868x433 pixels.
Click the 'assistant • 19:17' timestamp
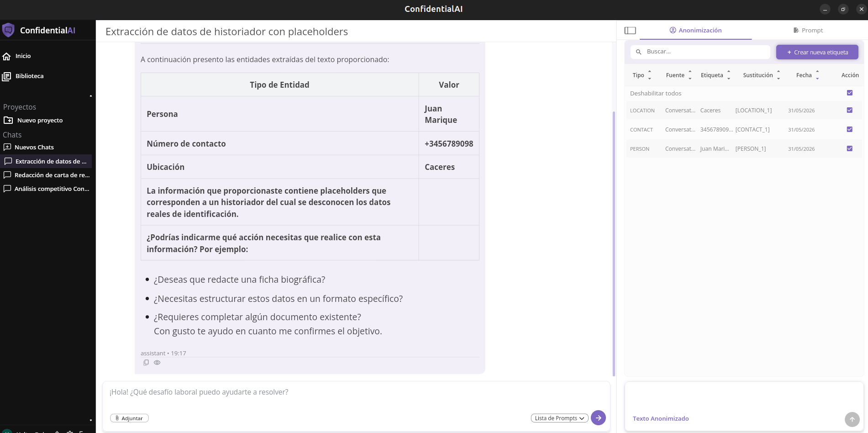coord(163,354)
